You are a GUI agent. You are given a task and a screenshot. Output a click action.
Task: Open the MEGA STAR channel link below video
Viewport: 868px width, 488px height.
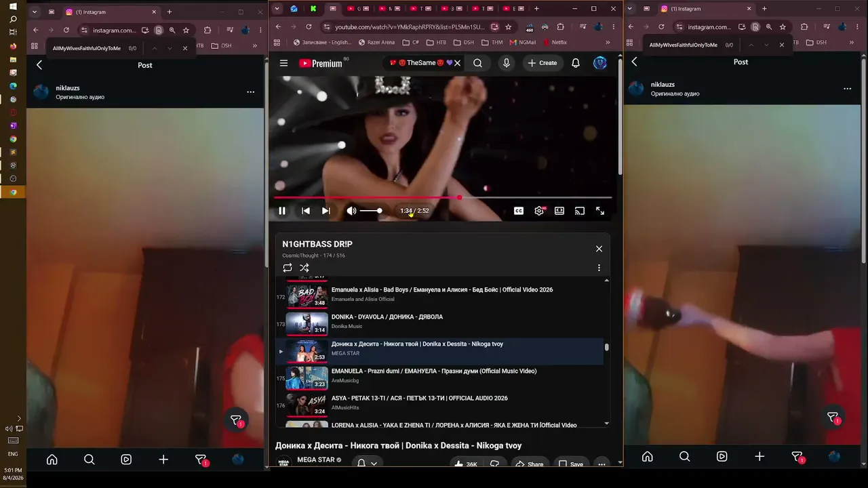[316, 460]
